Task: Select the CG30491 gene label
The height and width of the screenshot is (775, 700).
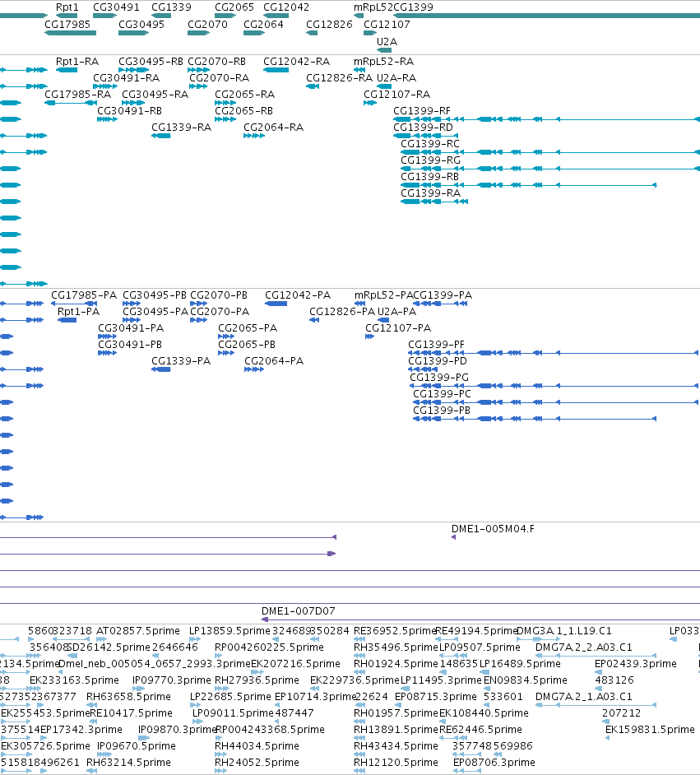Action: pyautogui.click(x=117, y=7)
